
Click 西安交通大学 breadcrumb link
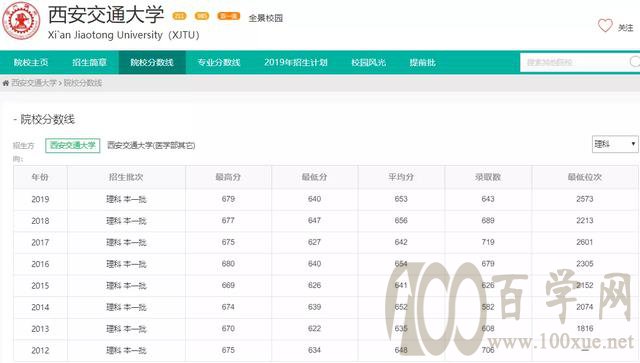[34, 83]
